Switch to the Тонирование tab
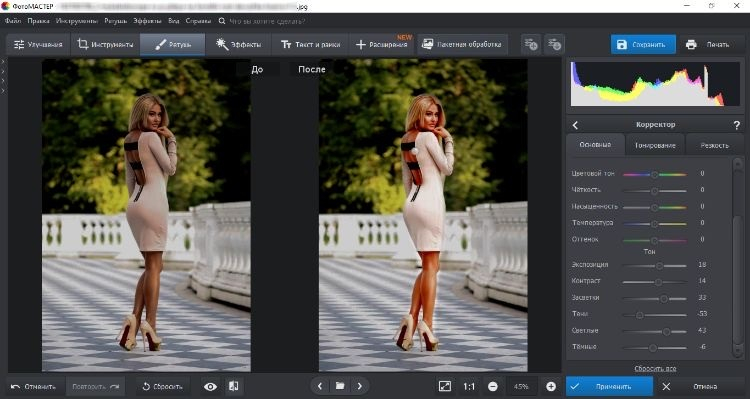The width and height of the screenshot is (750, 399). pyautogui.click(x=655, y=145)
